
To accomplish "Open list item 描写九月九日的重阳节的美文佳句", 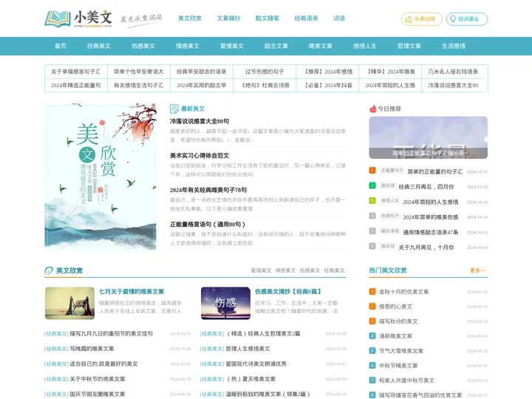I will [112, 334].
